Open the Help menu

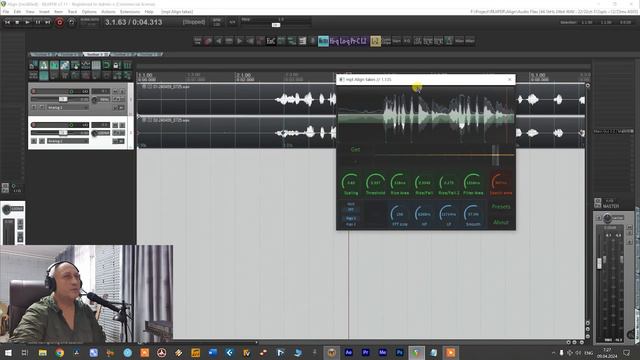pyautogui.click(x=149, y=12)
